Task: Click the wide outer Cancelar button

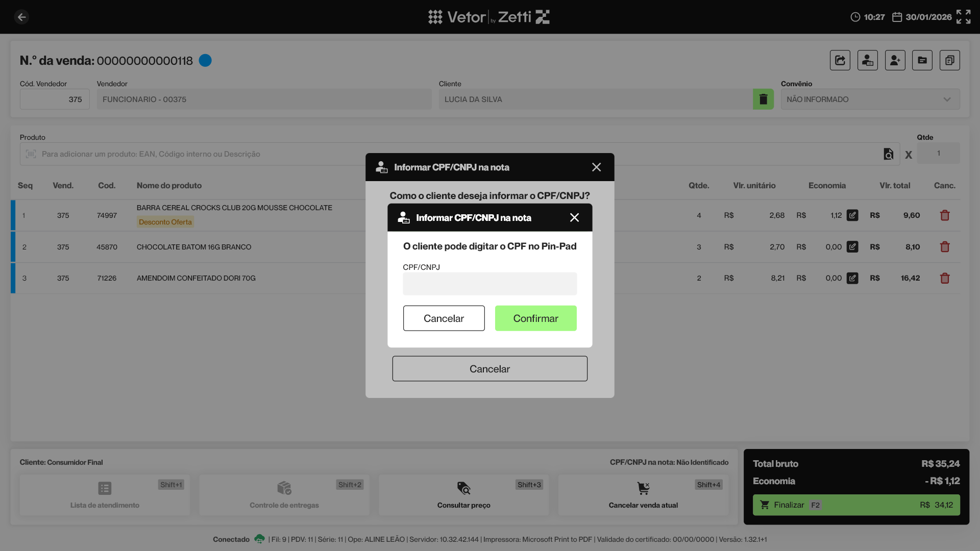Action: pyautogui.click(x=489, y=369)
